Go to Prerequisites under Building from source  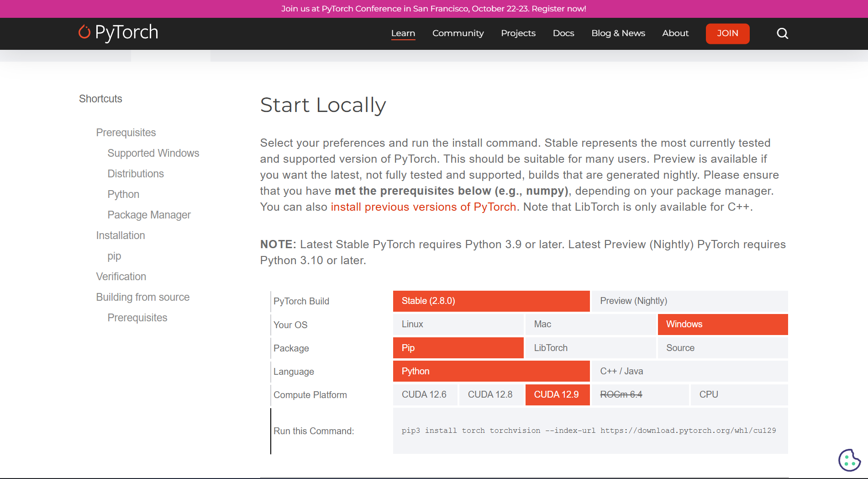[x=137, y=318]
